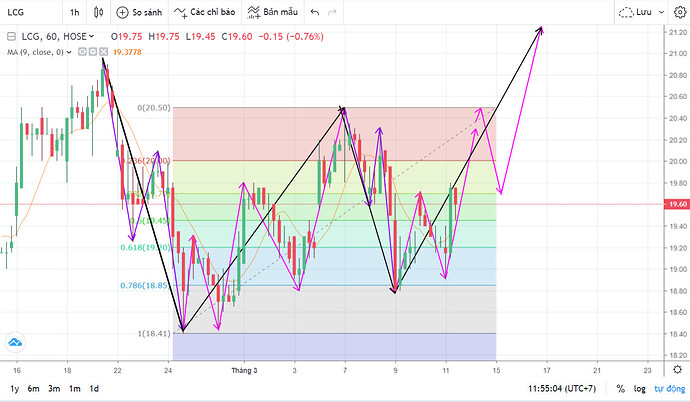Open the candlestick chart style selector
The image size is (690, 402).
pos(99,12)
